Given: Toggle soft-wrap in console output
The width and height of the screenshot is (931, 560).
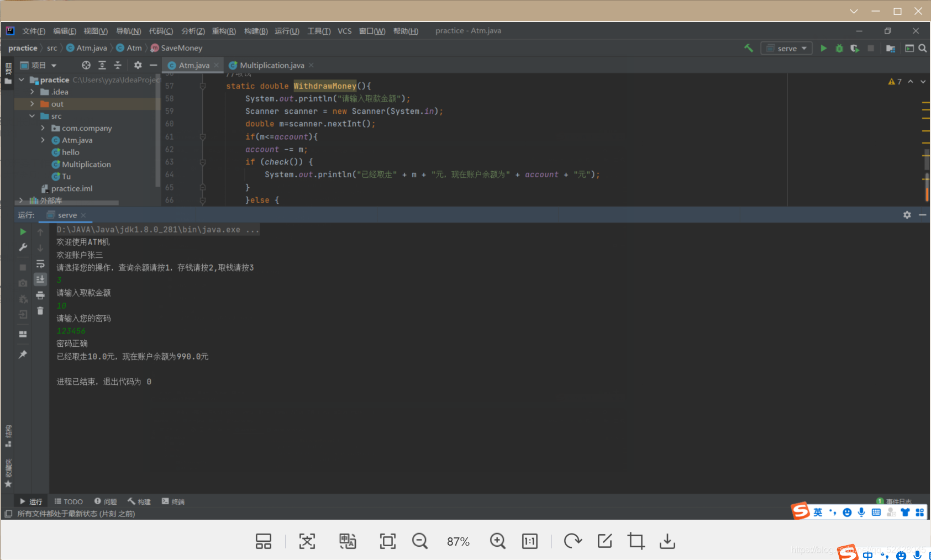Looking at the screenshot, I should [40, 264].
